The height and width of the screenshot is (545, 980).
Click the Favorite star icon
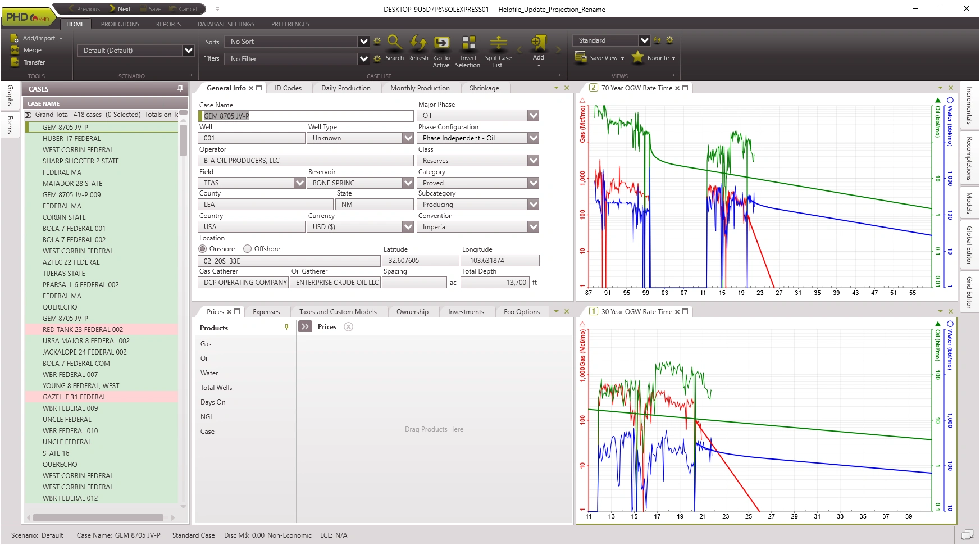coord(637,57)
